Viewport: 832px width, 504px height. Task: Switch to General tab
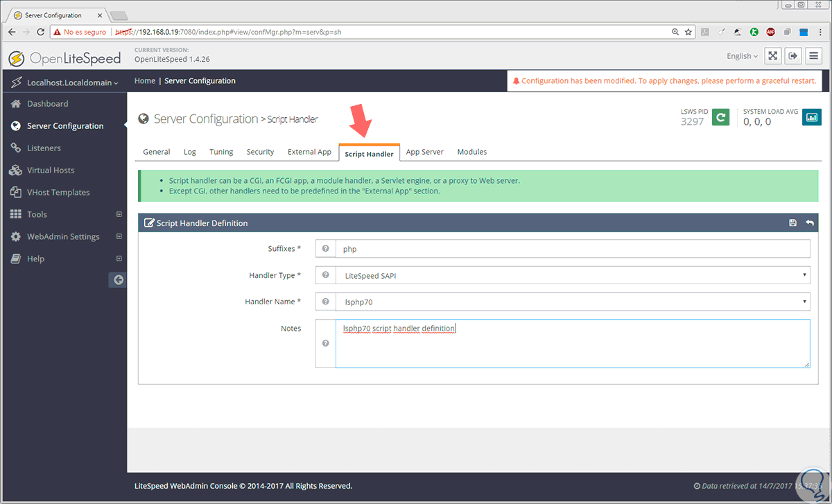[157, 152]
